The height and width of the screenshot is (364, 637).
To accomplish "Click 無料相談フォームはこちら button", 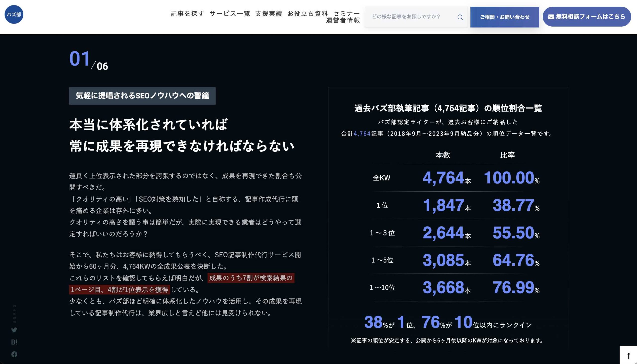I will (587, 16).
